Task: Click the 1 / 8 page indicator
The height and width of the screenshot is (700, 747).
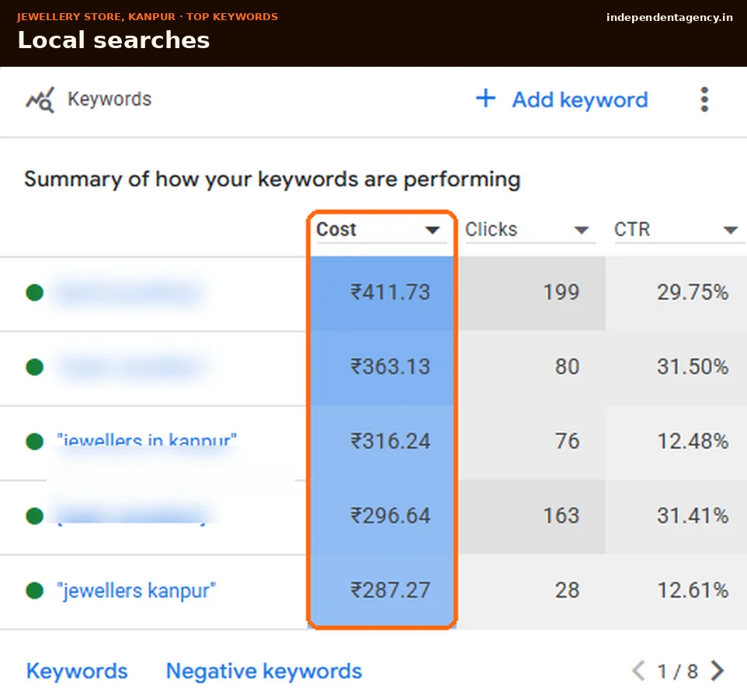Action: pos(677,672)
